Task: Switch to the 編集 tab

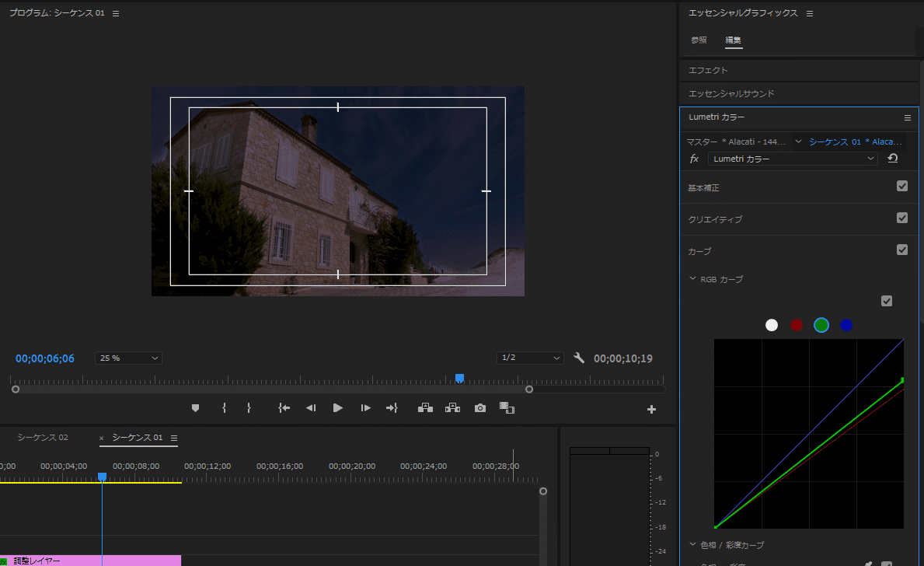Action: (x=733, y=40)
